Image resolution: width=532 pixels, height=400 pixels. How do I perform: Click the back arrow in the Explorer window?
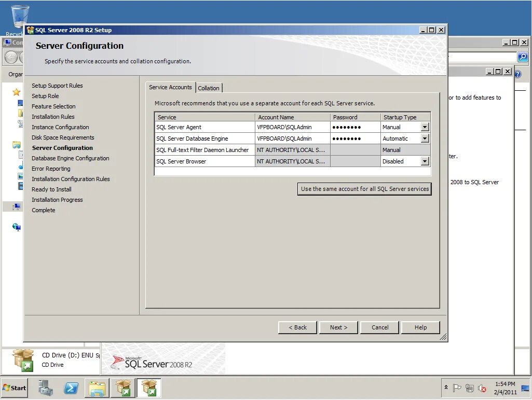(11, 57)
